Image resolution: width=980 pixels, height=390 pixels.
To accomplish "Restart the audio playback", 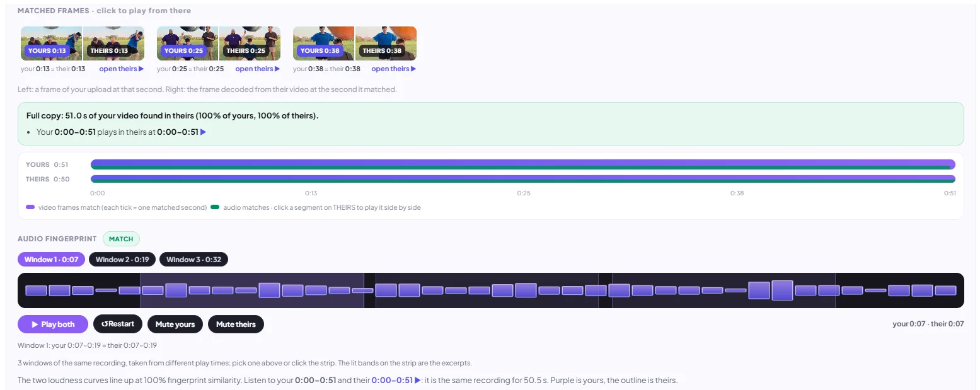I will click(x=118, y=324).
